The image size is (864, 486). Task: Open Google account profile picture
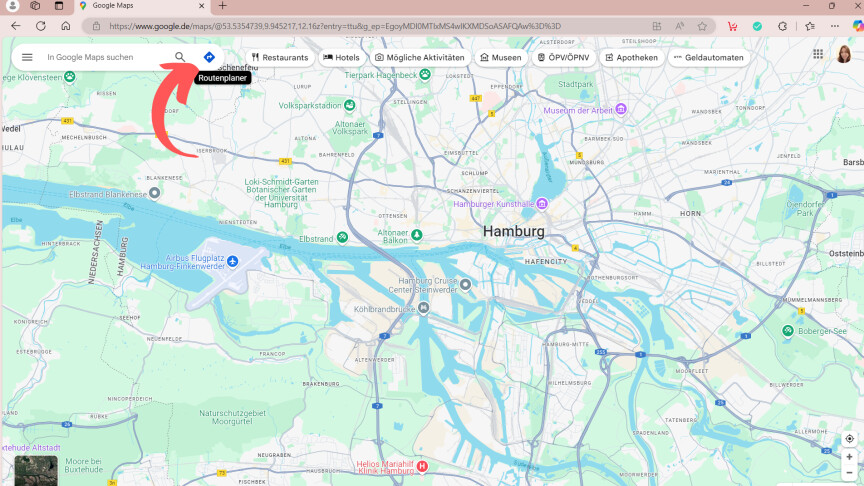pos(844,54)
